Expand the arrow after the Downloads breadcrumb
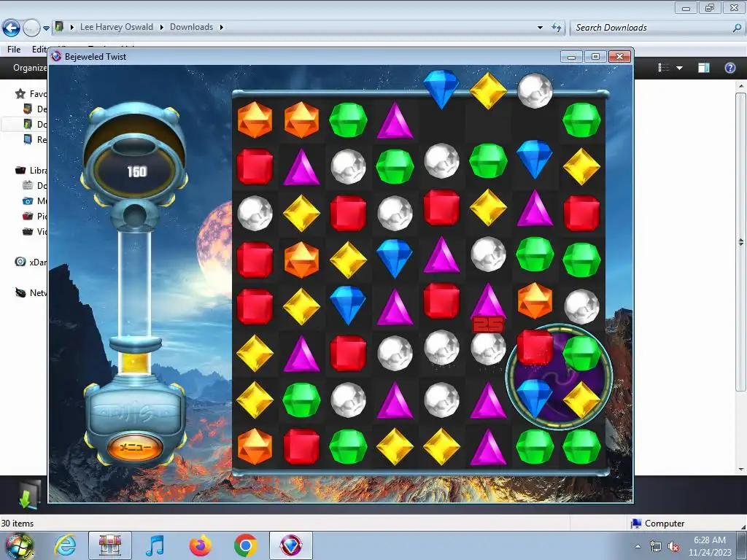The width and height of the screenshot is (747, 560). tap(222, 27)
